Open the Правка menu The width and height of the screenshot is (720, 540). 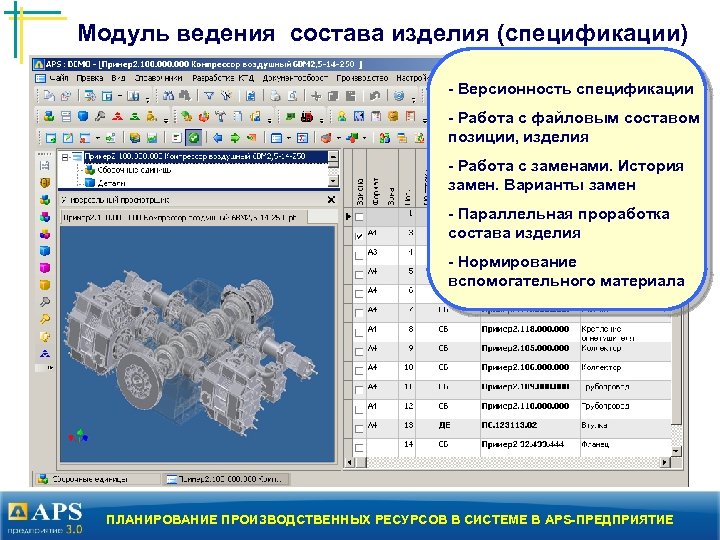(x=90, y=78)
